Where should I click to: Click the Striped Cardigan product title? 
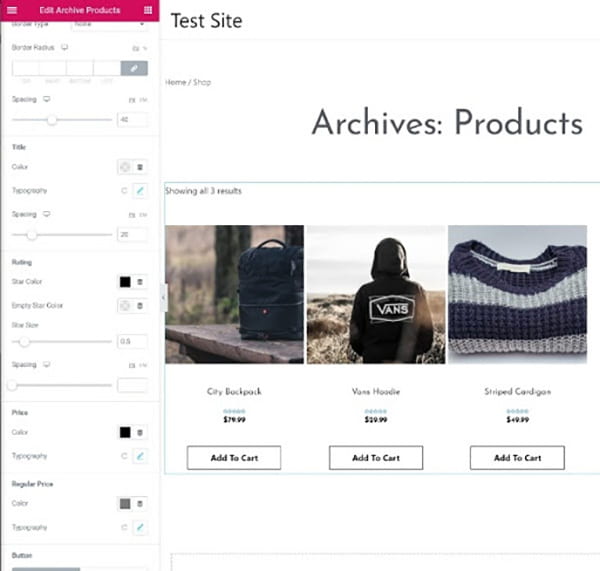[x=517, y=392]
